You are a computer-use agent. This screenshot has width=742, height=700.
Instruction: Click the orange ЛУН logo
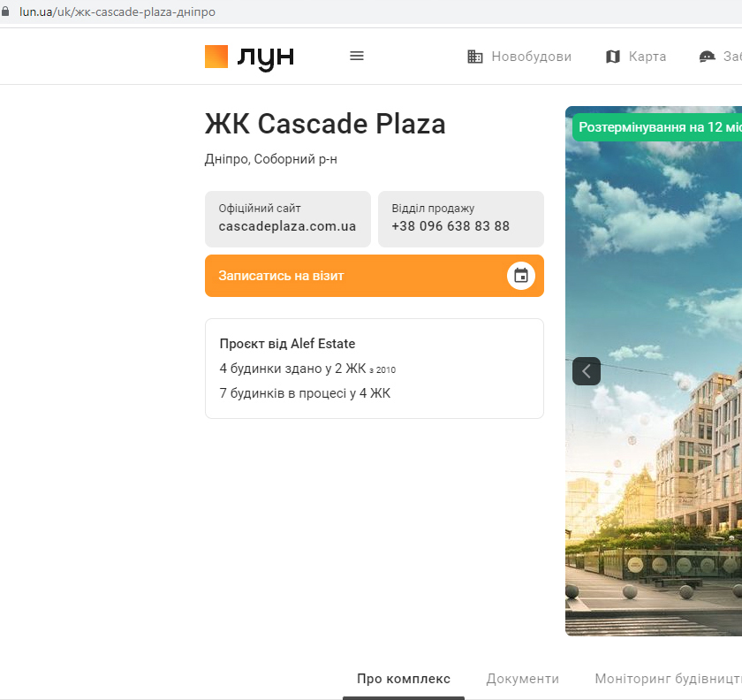pos(249,57)
